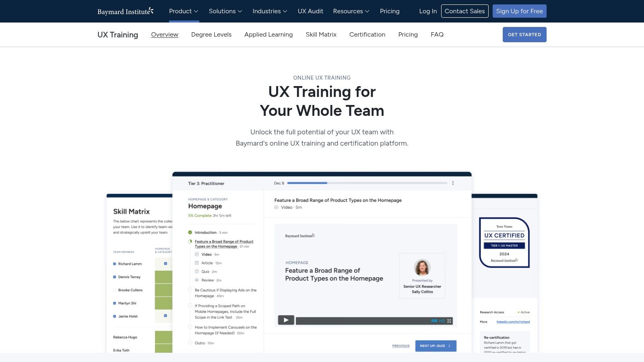The width and height of the screenshot is (644, 362).
Task: Click 'Introduction · 5 min' lesson row
Action: [x=211, y=232]
